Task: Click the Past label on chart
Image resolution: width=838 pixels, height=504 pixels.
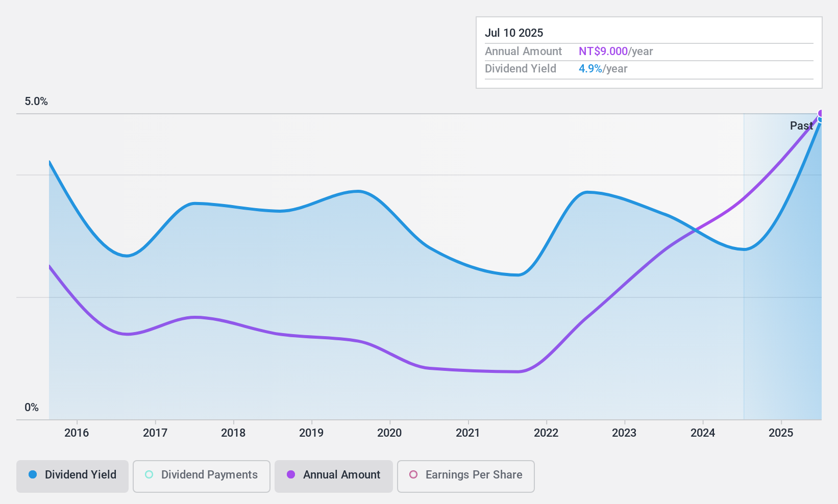Action: point(801,125)
